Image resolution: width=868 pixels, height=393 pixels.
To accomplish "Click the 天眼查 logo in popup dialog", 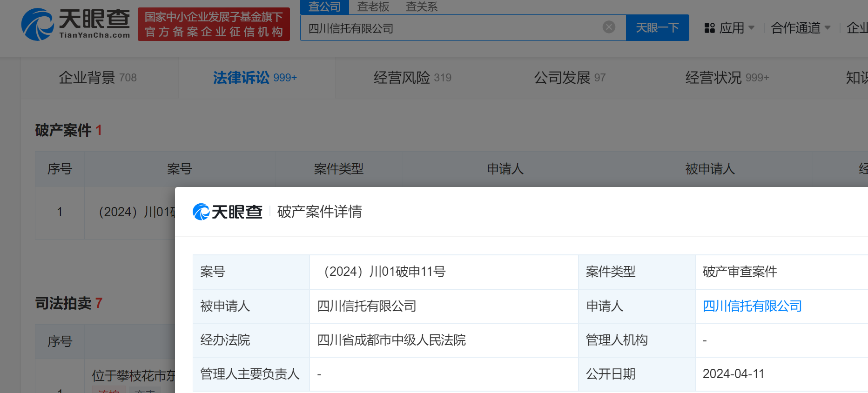I will 228,212.
